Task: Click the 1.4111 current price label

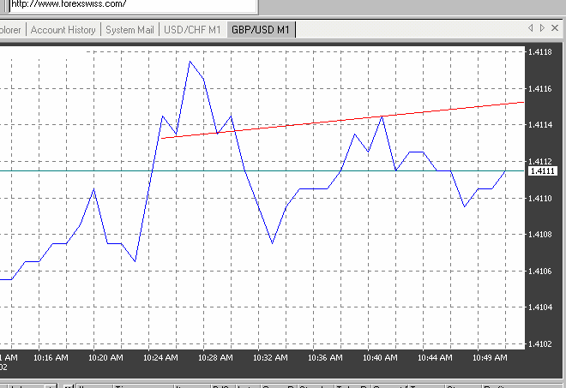Action: click(543, 171)
